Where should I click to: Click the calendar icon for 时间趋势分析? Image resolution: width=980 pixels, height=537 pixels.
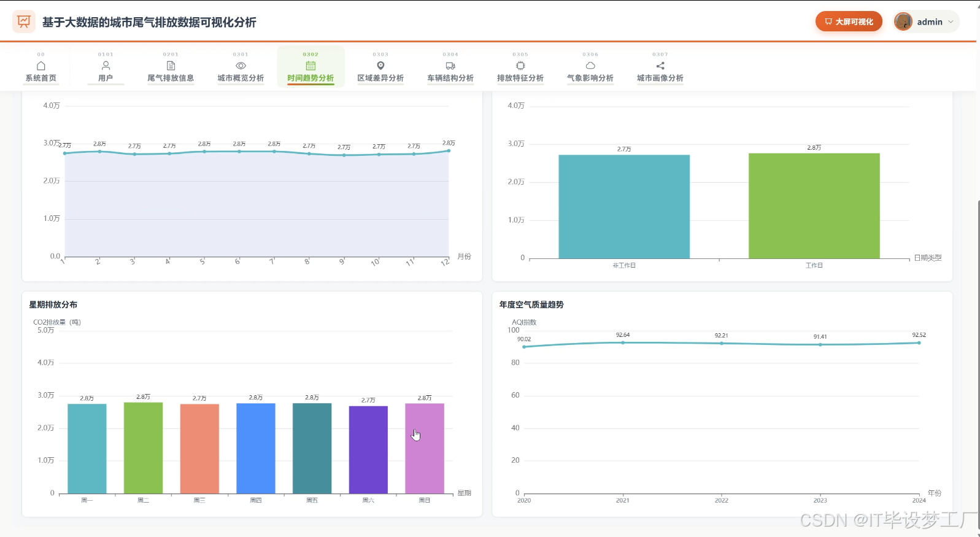click(x=311, y=66)
